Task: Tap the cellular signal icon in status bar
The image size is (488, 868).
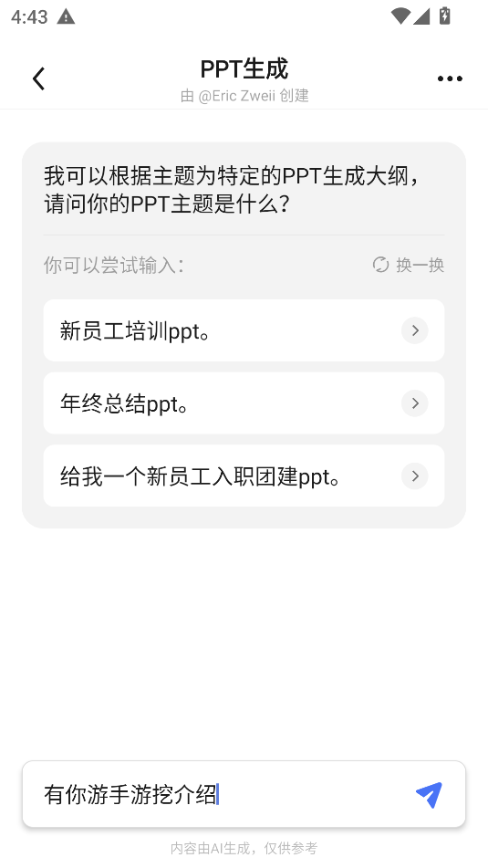Action: click(421, 16)
